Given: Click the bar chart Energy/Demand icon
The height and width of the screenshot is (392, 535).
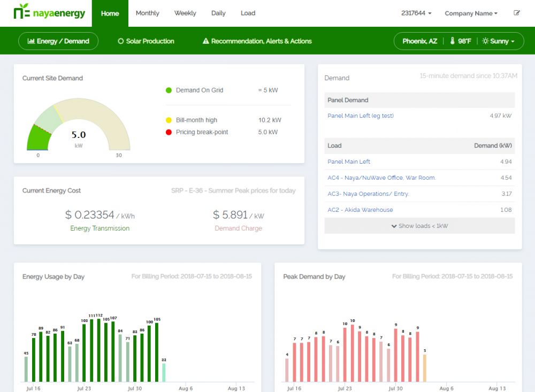Looking at the screenshot, I should click(31, 41).
